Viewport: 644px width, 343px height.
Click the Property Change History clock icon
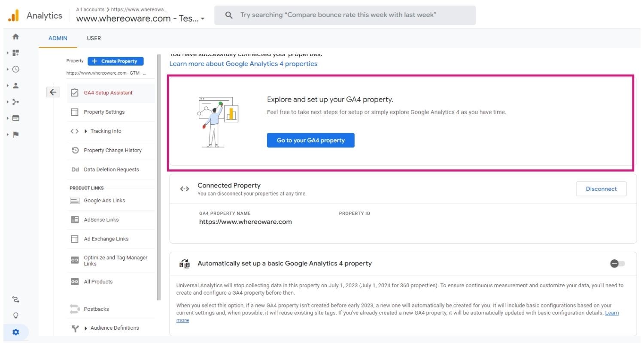(75, 150)
